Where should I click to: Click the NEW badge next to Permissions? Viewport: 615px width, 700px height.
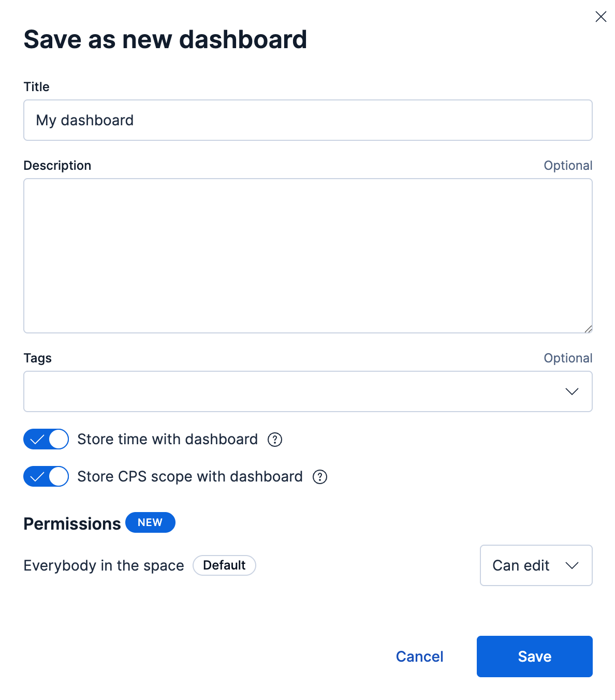click(x=150, y=522)
